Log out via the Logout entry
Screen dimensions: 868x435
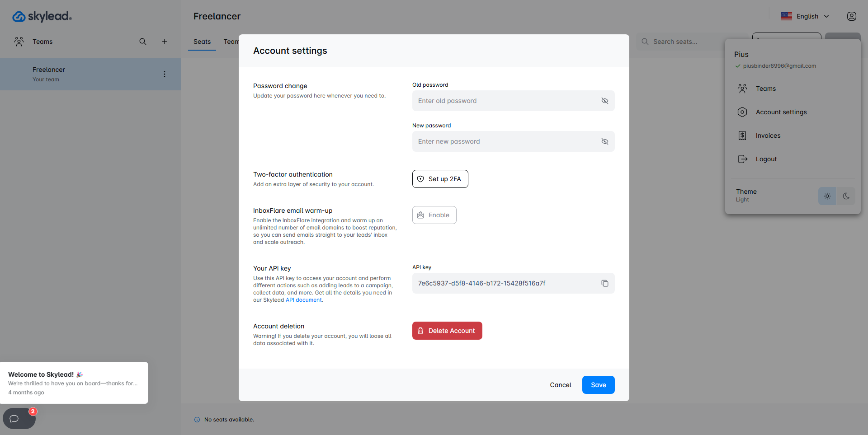pos(766,159)
